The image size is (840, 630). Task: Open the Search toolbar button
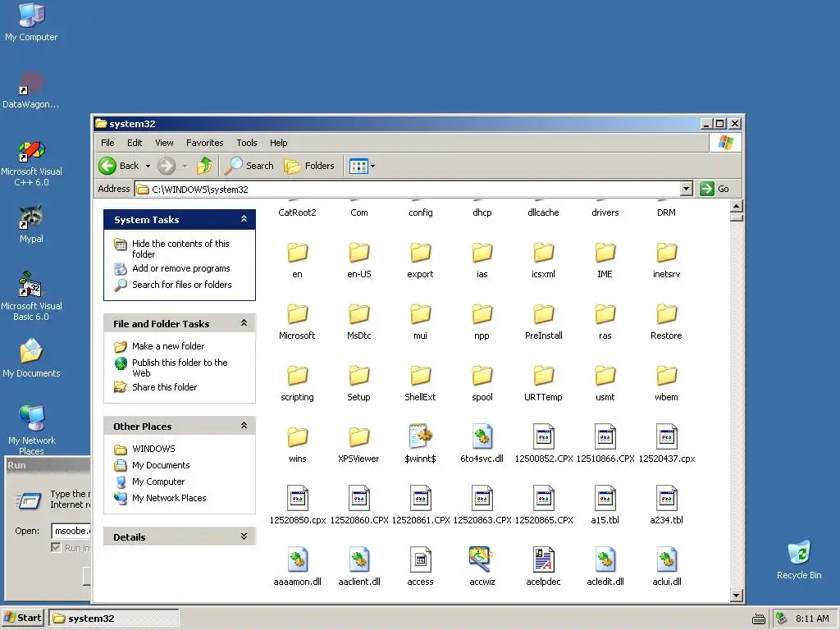click(x=249, y=166)
